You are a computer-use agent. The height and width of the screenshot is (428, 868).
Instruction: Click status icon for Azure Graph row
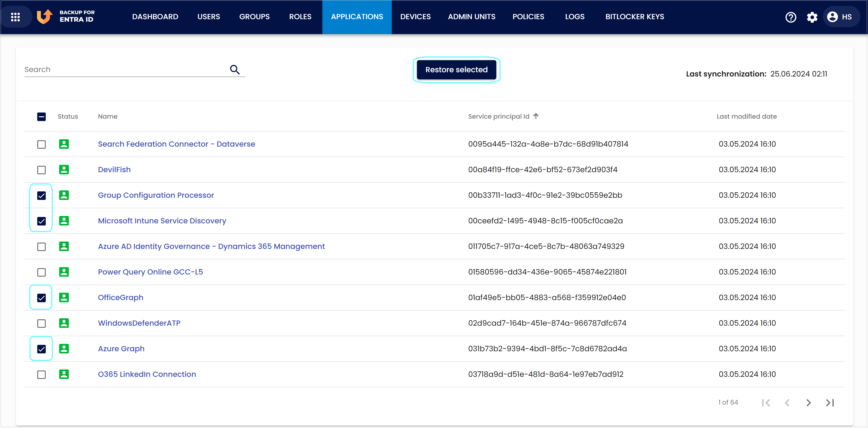point(64,349)
